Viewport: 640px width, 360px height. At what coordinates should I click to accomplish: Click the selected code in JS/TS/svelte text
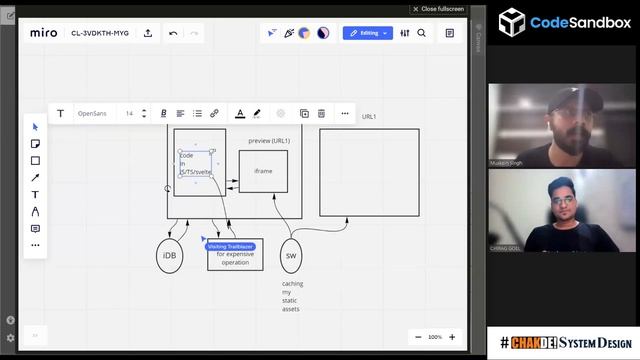pyautogui.click(x=196, y=164)
